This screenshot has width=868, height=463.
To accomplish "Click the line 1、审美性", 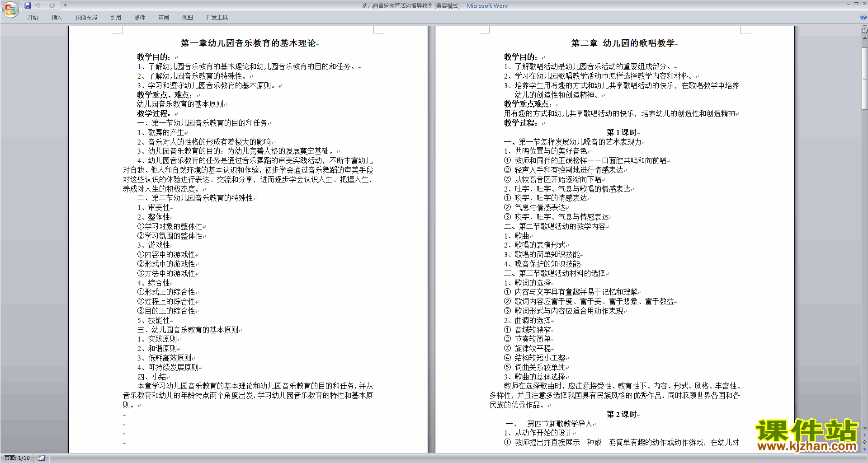I will (x=154, y=207).
